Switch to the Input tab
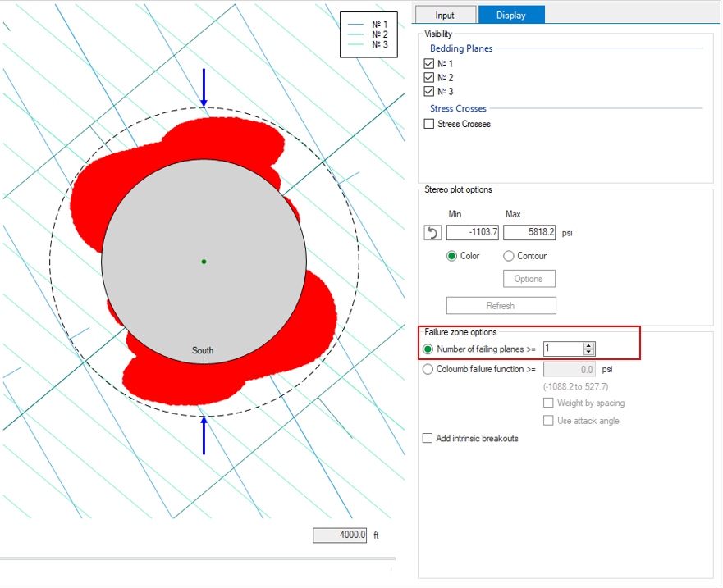 point(445,15)
